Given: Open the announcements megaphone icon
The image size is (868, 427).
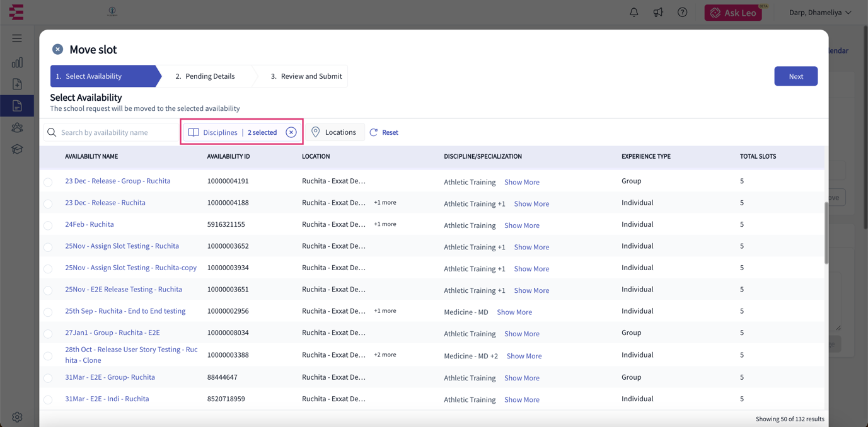Looking at the screenshot, I should 658,13.
